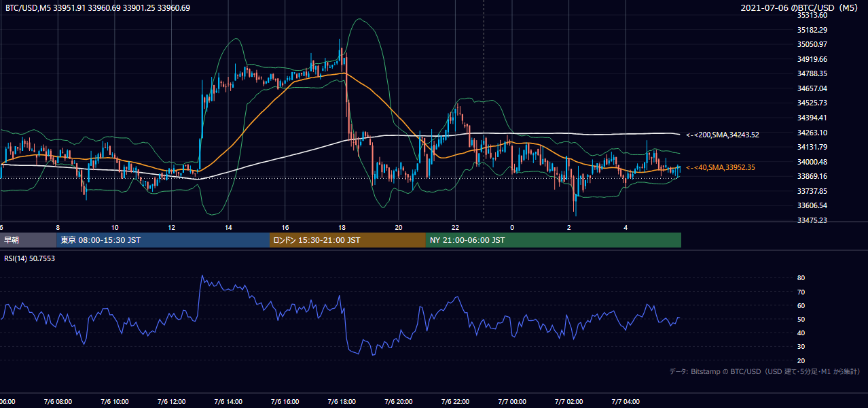Click the 7/6 18:00 time axis label
The height and width of the screenshot is (408, 868).
(x=342, y=402)
